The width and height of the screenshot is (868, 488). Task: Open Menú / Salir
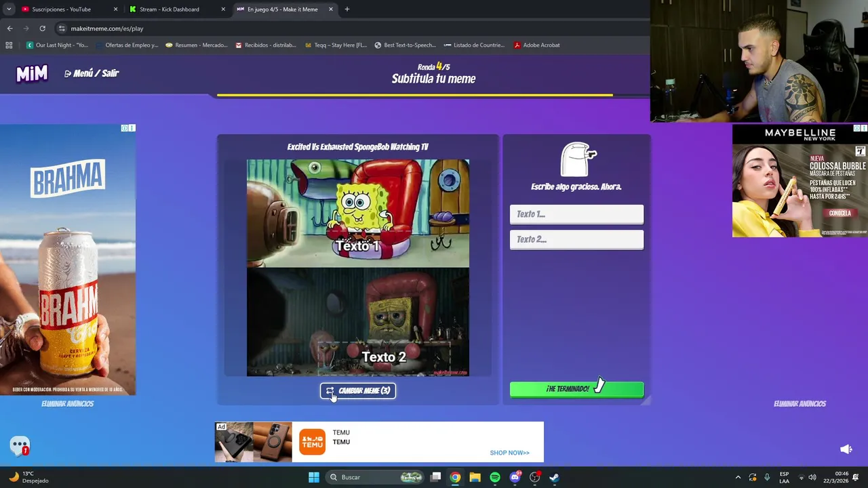tap(92, 73)
